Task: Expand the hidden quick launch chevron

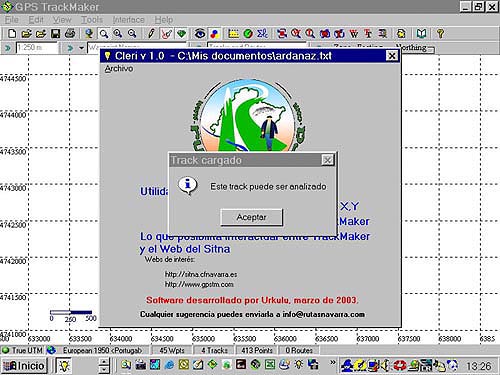Action: tap(332, 362)
